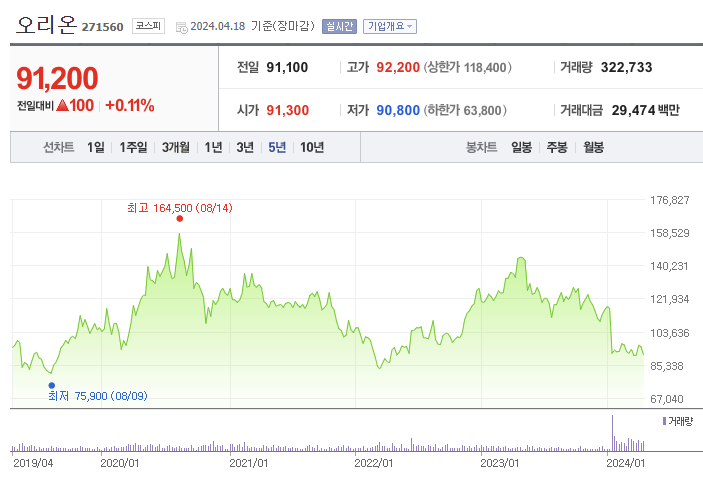703x481 pixels.
Task: Click the 2020/01 x-axis label
Action: (120, 463)
